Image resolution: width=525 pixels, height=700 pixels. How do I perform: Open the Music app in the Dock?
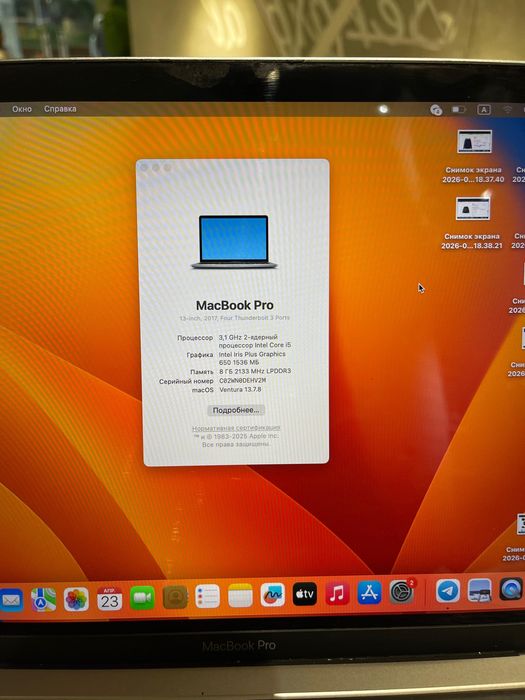(337, 593)
